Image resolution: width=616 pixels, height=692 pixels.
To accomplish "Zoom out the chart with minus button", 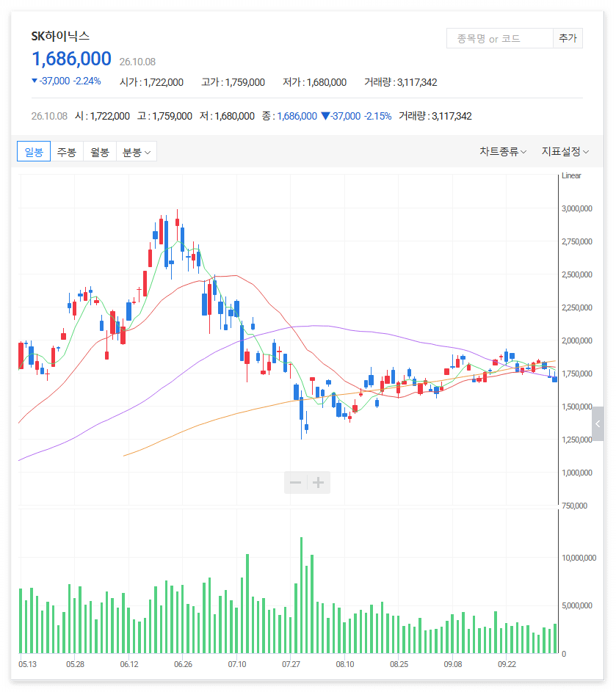I will coord(295,482).
